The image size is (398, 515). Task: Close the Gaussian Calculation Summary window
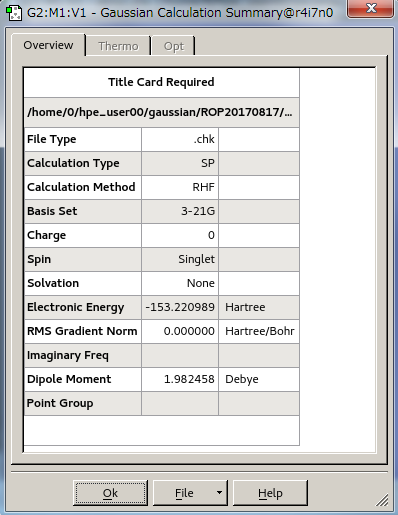pyautogui.click(x=370, y=8)
